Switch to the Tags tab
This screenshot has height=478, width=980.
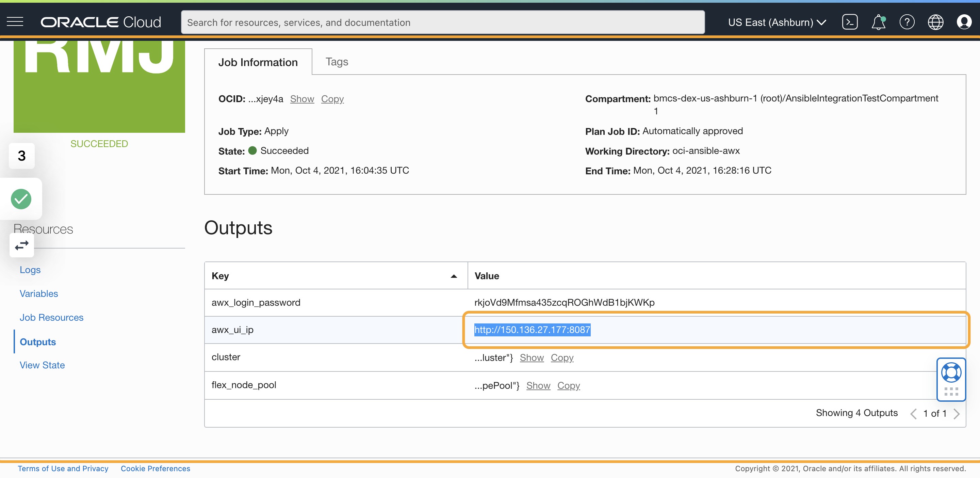coord(336,62)
